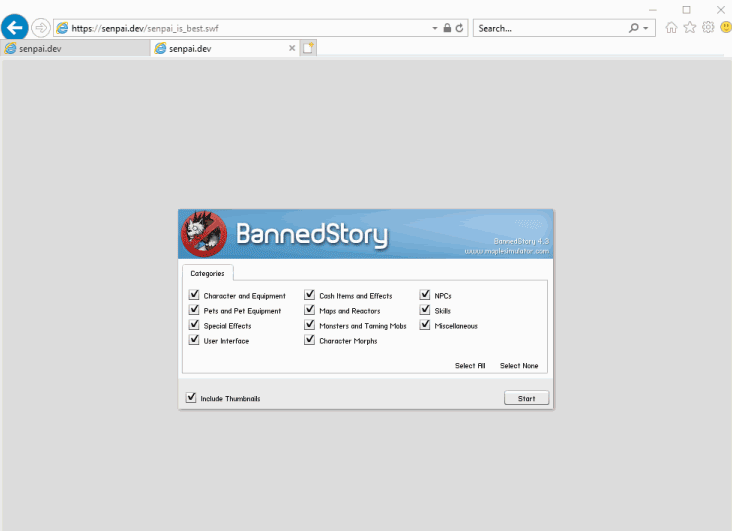The height and width of the screenshot is (531, 732).
Task: Toggle Pets and Pet Equipment checkbox
Action: click(194, 310)
